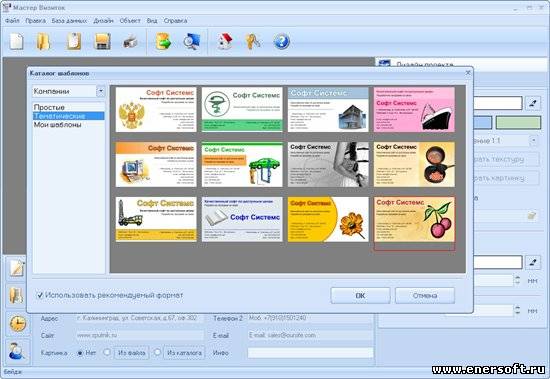This screenshot has height=379, width=550.
Task: Click the upper eyedropper icon in right panel
Action: pos(533,104)
